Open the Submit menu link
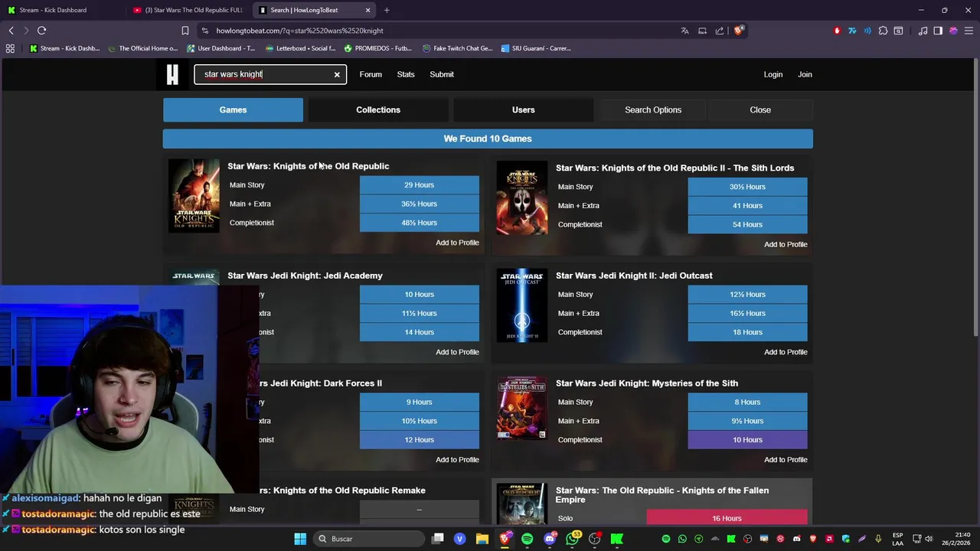 [x=442, y=74]
